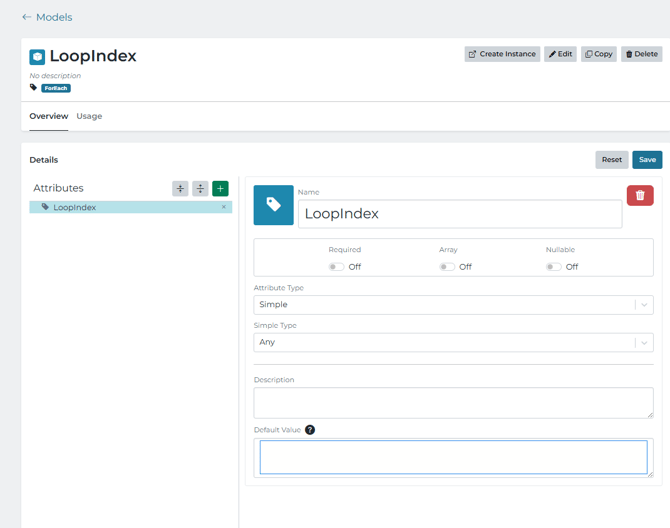670x528 pixels.
Task: Switch to the Usage tab
Action: tap(89, 116)
